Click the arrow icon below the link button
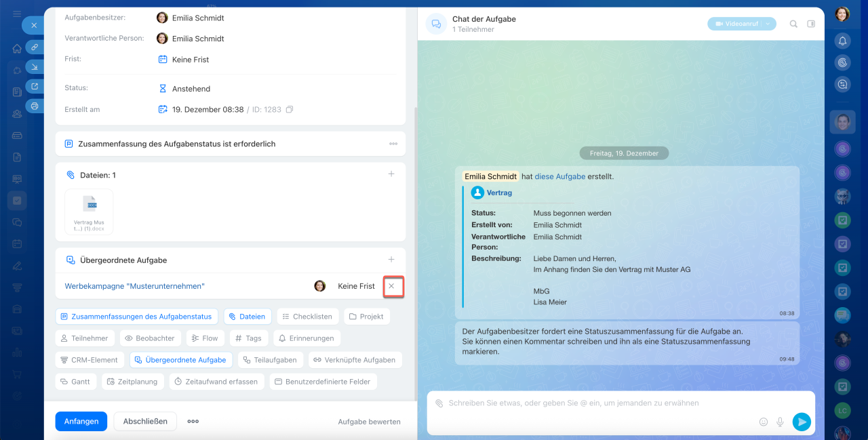868x440 pixels. [x=34, y=66]
